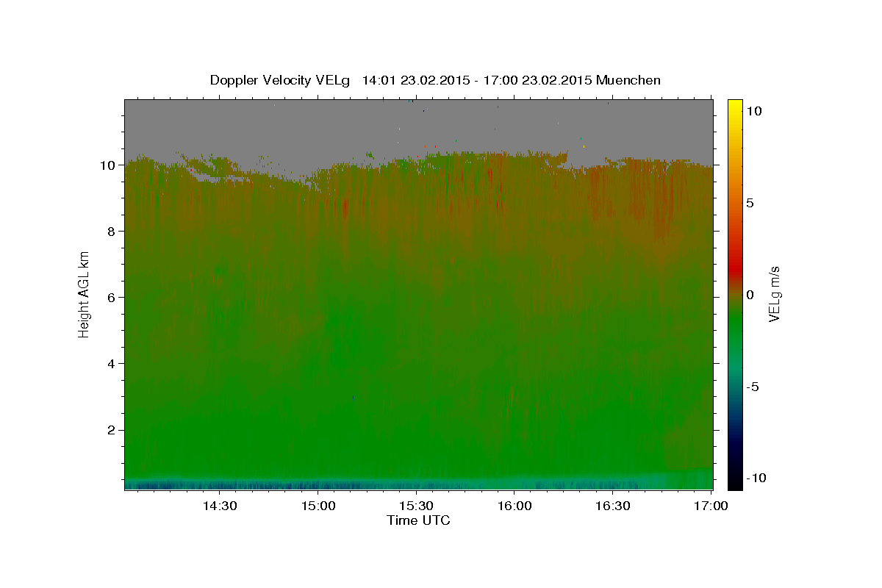Click the '16:00' time axis label
This screenshot has width=882, height=588.
(514, 506)
